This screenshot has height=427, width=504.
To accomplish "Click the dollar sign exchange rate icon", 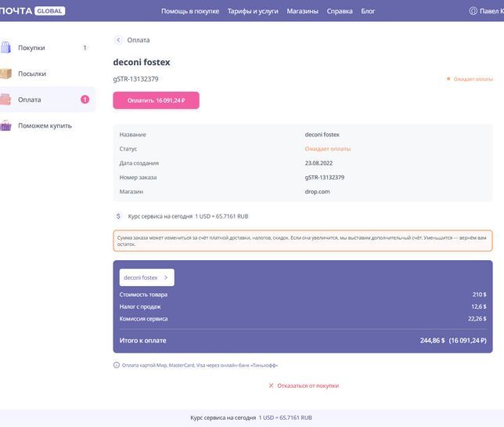I will coord(118,216).
